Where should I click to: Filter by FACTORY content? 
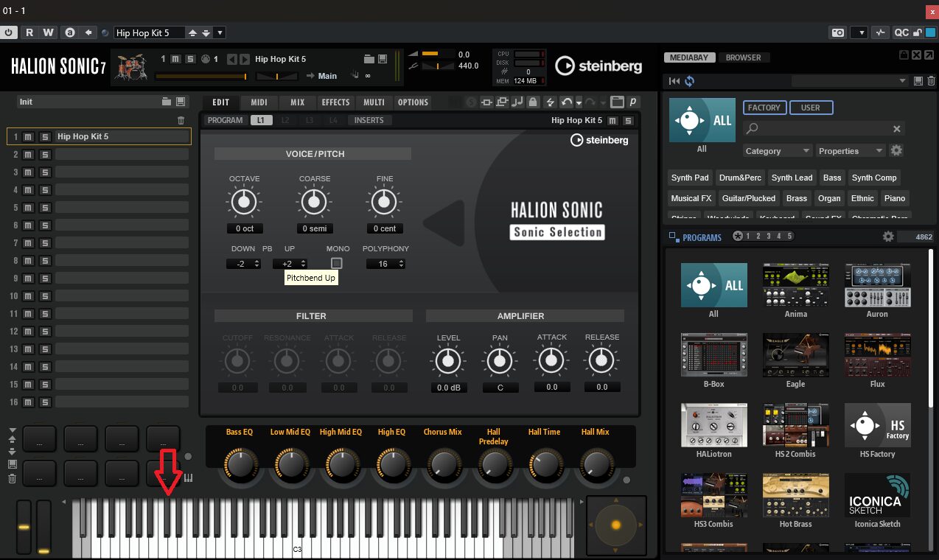click(x=764, y=108)
